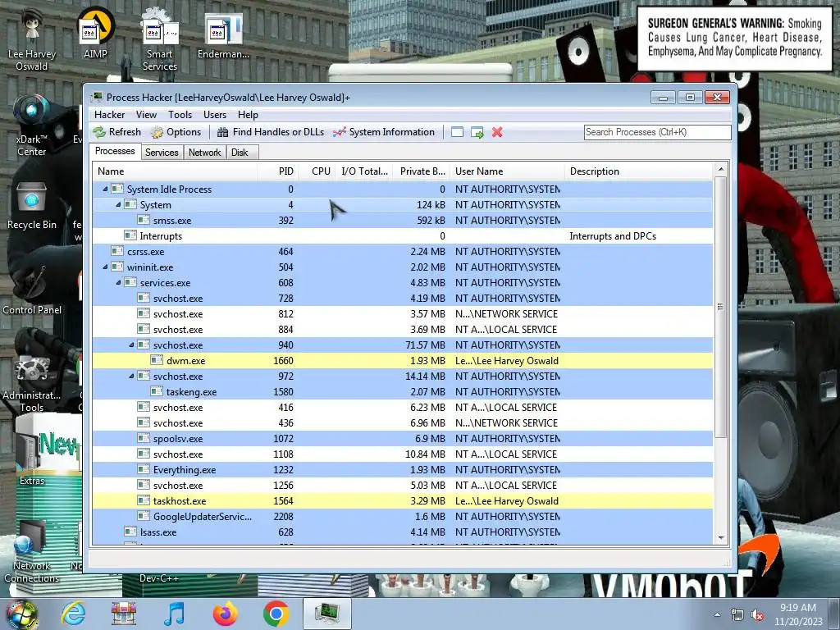Sort by Description column header
The width and height of the screenshot is (840, 630).
tap(639, 171)
